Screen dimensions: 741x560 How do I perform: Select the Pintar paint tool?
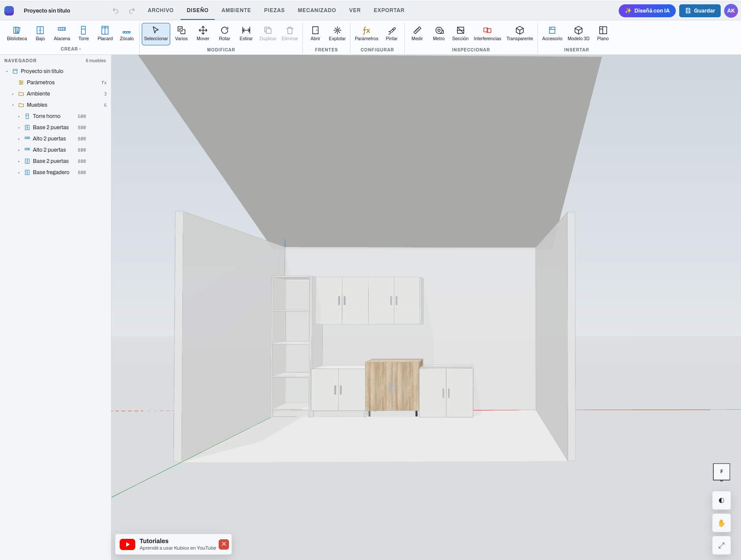click(392, 34)
